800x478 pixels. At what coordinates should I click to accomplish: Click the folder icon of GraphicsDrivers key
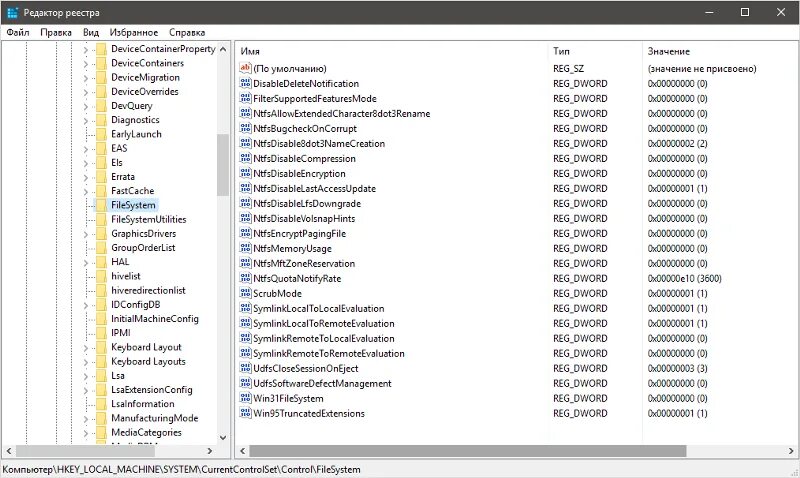coord(102,234)
